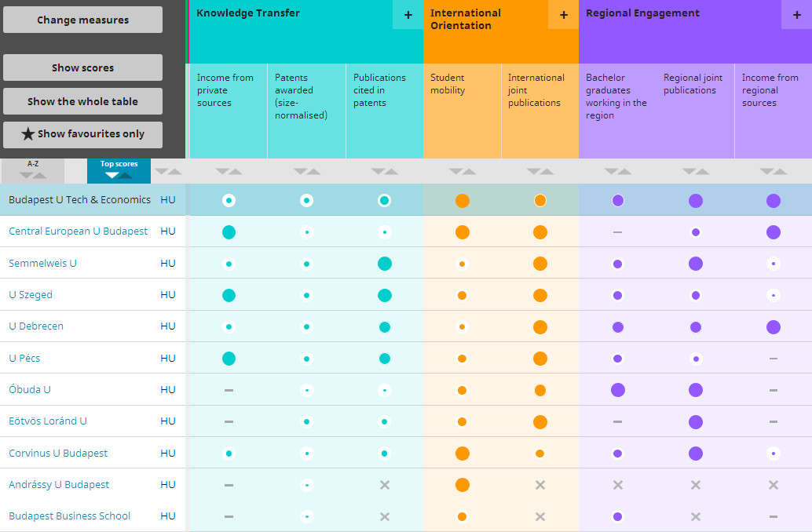Screen dimensions: 812x532
Task: Open Budapest U Tech & Economics profile
Action: pos(80,200)
